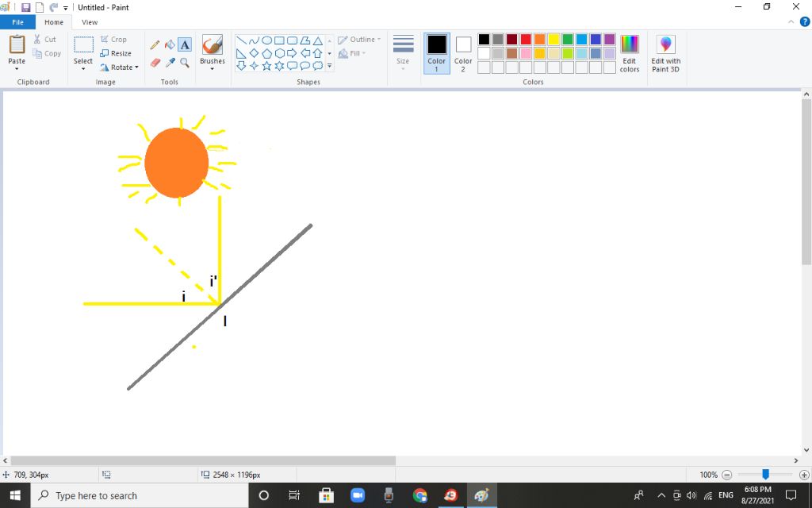Zoom in using the plus button
Screen dimensions: 812x508
point(804,475)
